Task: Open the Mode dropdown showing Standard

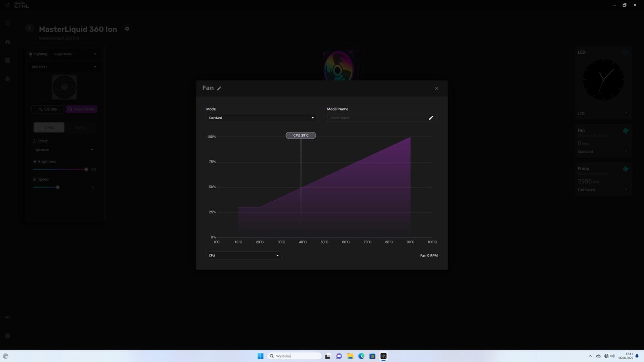Action: point(261,118)
